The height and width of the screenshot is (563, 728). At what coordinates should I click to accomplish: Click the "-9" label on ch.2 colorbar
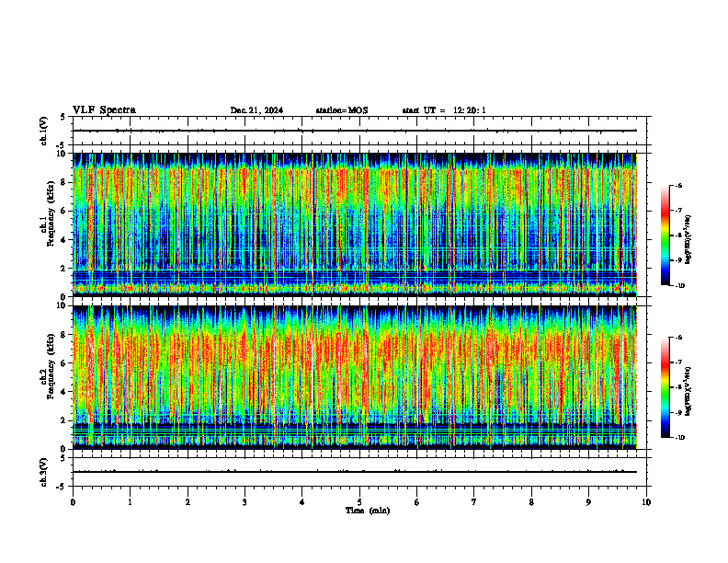tap(678, 412)
